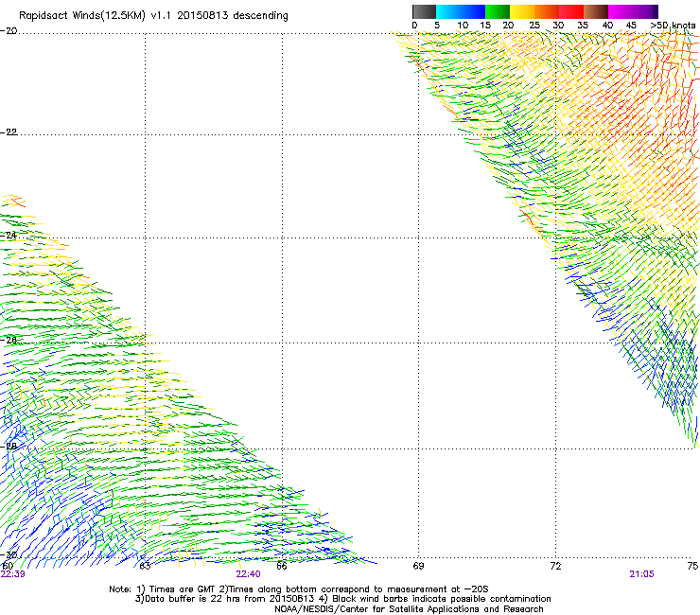Click the '>50 knots' legend label

(x=673, y=26)
